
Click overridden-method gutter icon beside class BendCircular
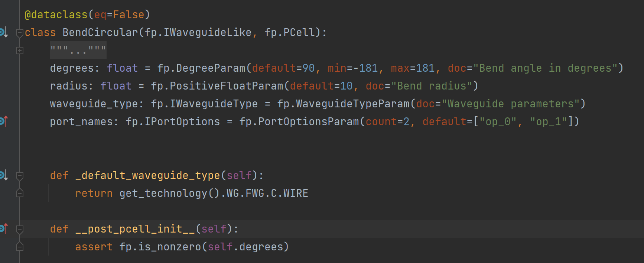click(4, 32)
